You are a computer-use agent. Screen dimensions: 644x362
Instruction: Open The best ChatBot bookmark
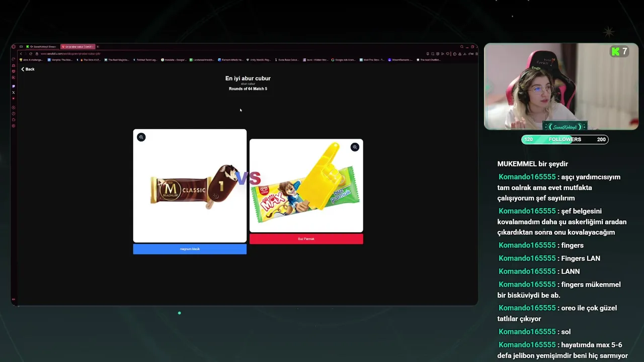click(429, 60)
